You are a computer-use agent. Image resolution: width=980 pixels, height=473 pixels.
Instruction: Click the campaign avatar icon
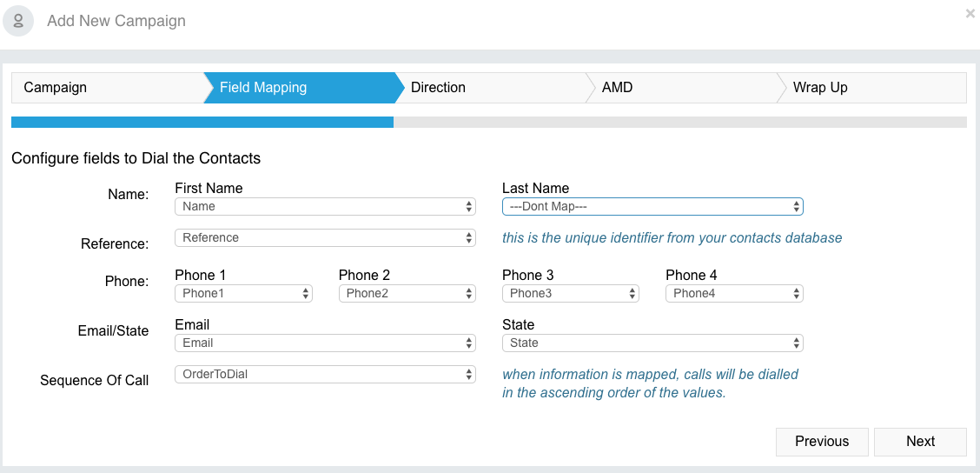pos(18,21)
